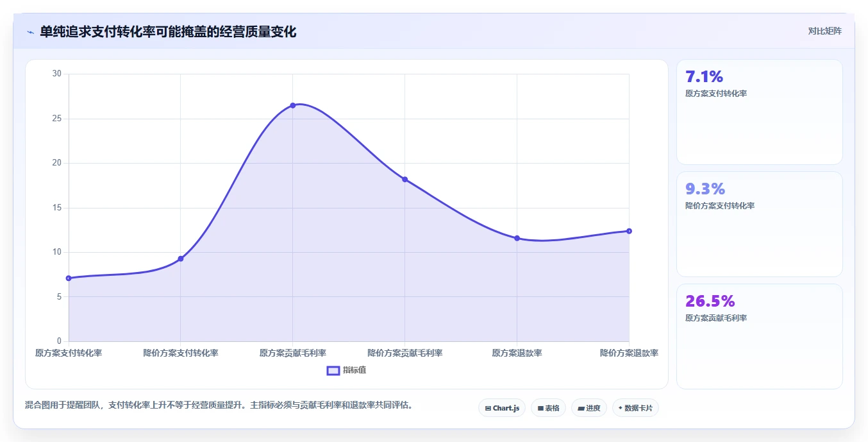Click the 26.5% value card

tap(760, 336)
